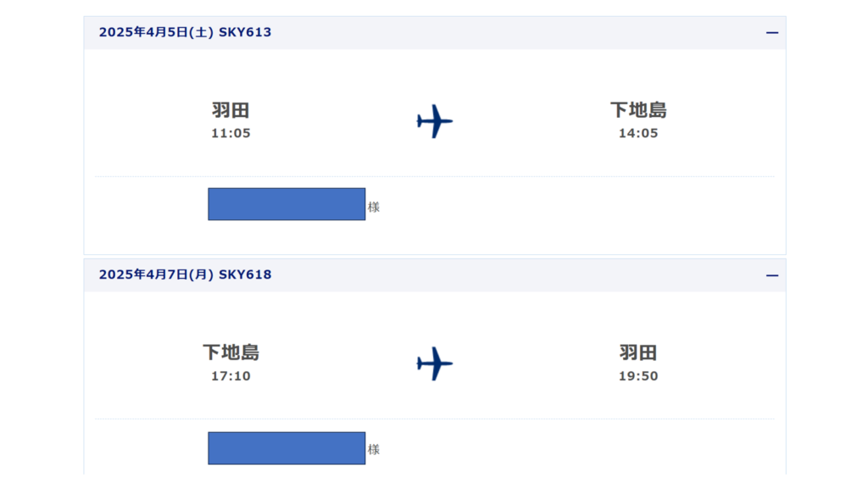
Task: Click the SKY618 flight number text
Action: point(245,274)
